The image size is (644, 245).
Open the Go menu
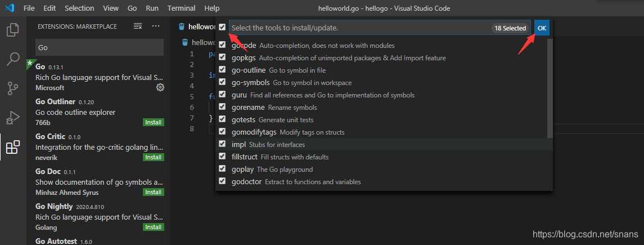click(x=132, y=8)
